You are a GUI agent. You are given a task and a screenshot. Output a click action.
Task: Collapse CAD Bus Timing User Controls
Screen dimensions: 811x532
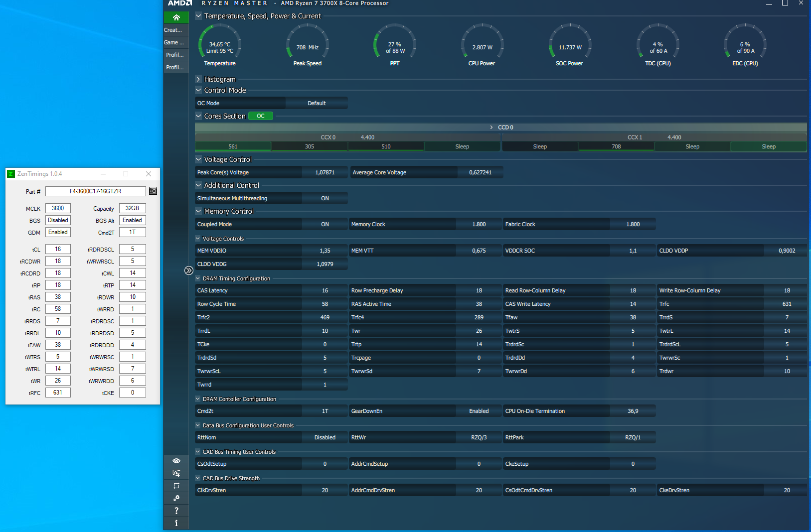tap(198, 452)
